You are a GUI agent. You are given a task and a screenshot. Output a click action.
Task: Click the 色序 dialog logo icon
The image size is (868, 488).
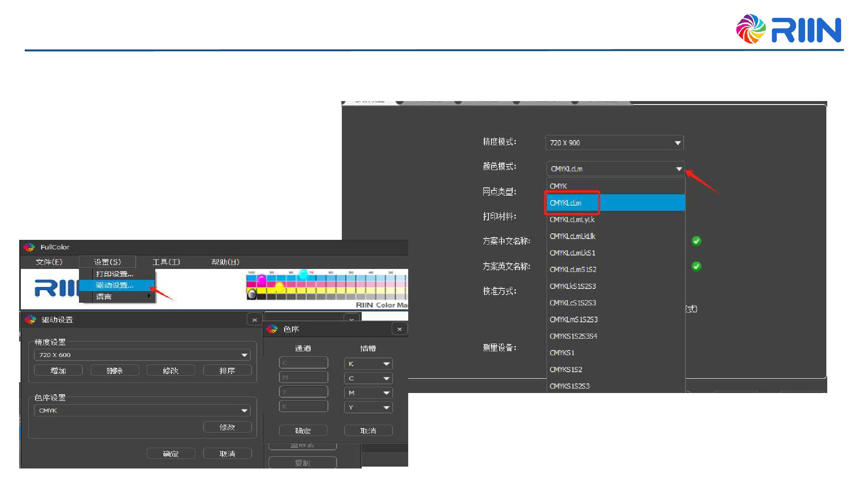(272, 329)
